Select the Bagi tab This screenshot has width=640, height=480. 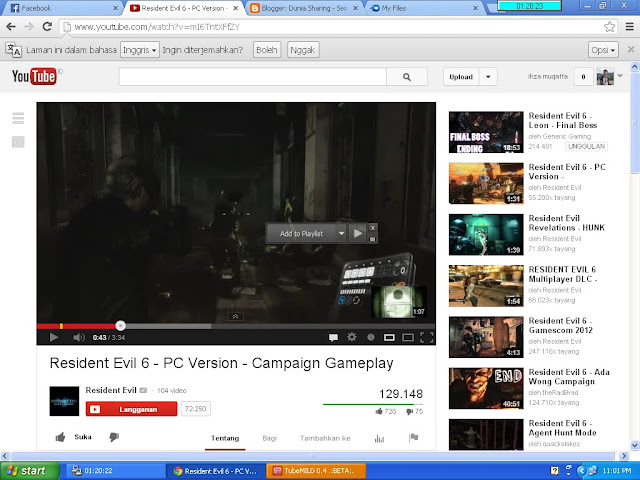click(x=269, y=438)
